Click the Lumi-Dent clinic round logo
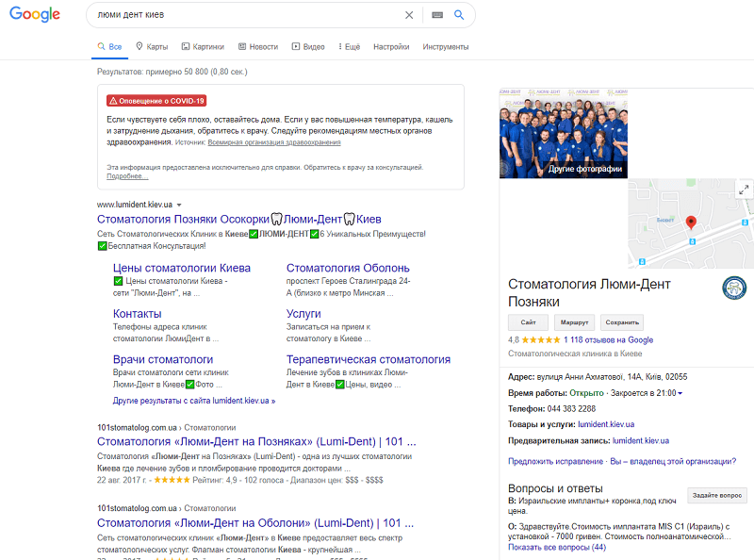 [x=734, y=288]
